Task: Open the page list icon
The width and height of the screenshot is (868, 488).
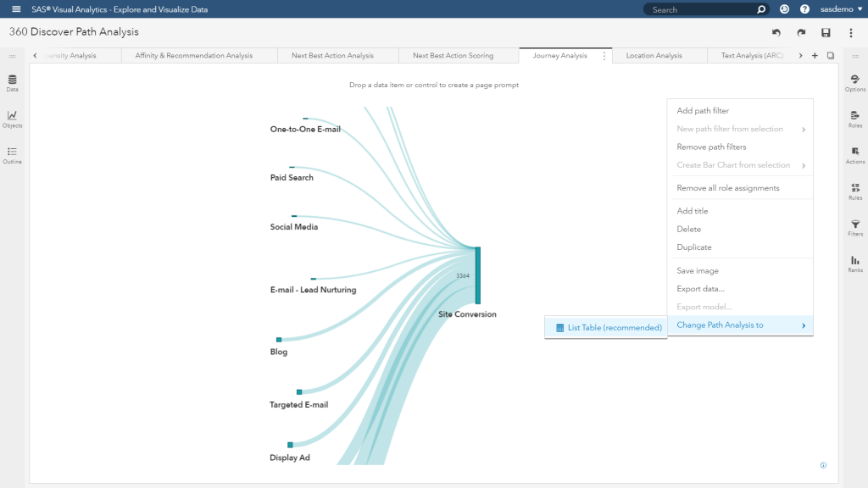Action: tap(831, 55)
